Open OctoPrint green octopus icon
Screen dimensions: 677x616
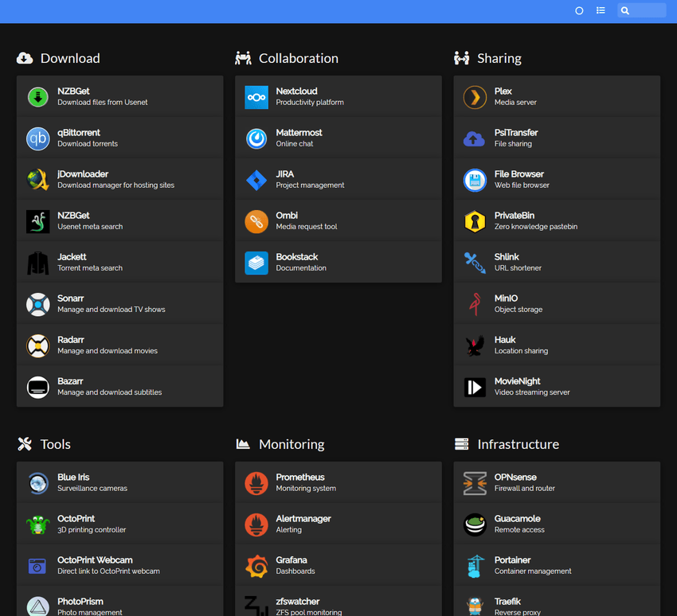(x=38, y=524)
